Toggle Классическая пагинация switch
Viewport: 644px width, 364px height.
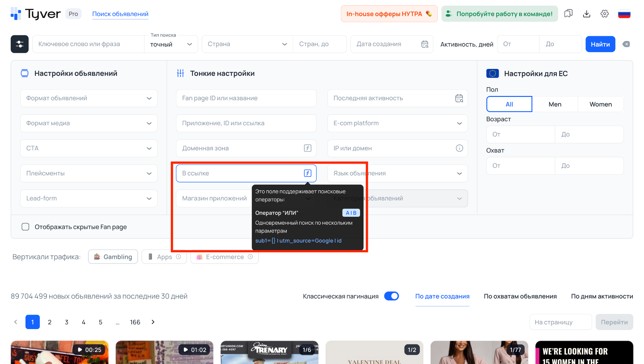point(391,296)
